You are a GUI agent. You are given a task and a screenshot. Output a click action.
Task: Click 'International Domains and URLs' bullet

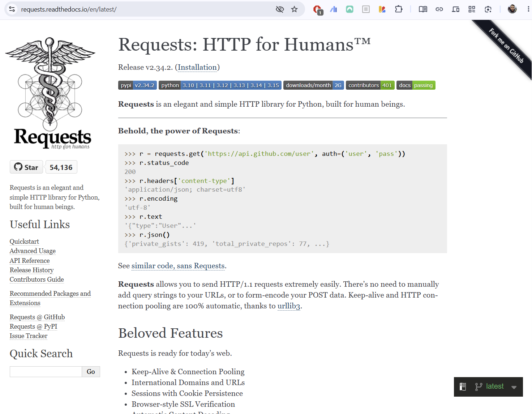(x=188, y=383)
